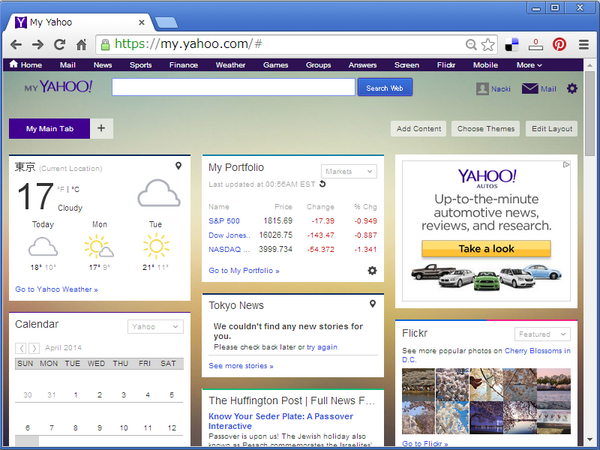
Task: Click See more stories in Tokyo News
Action: pos(241,366)
